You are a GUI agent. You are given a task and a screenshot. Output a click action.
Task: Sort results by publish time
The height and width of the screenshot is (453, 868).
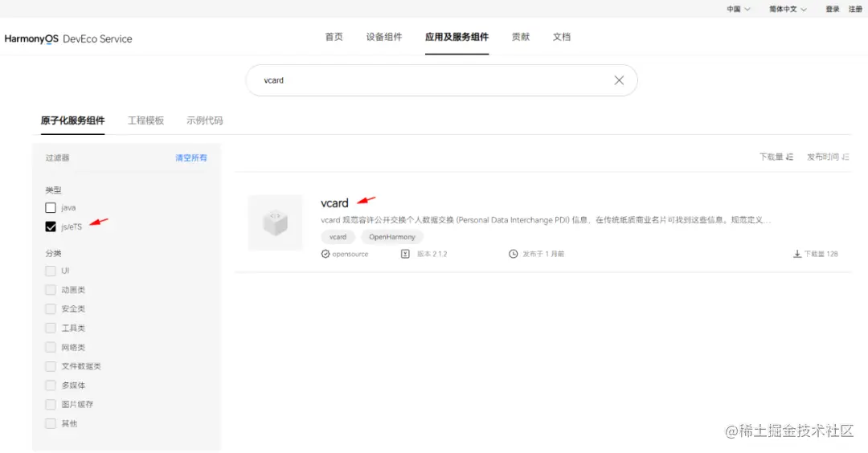(828, 157)
